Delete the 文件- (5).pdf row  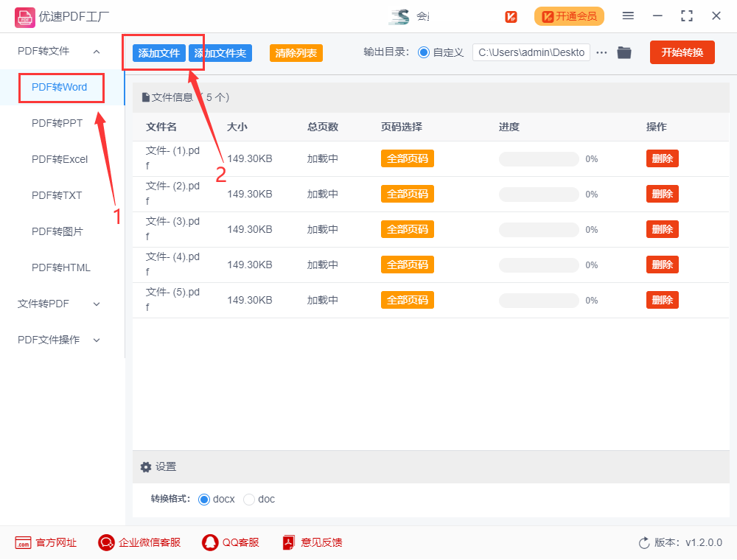click(663, 300)
